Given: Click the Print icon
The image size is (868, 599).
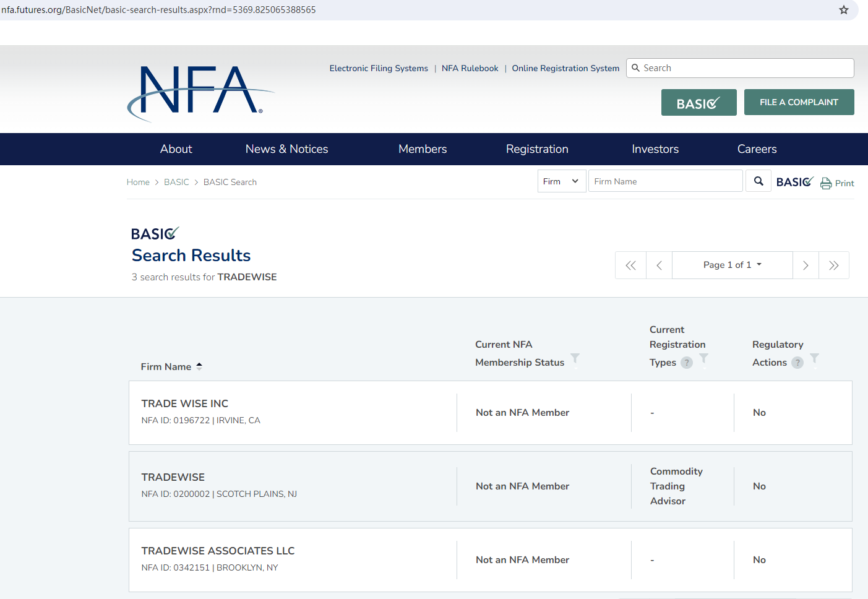Looking at the screenshot, I should (x=826, y=183).
